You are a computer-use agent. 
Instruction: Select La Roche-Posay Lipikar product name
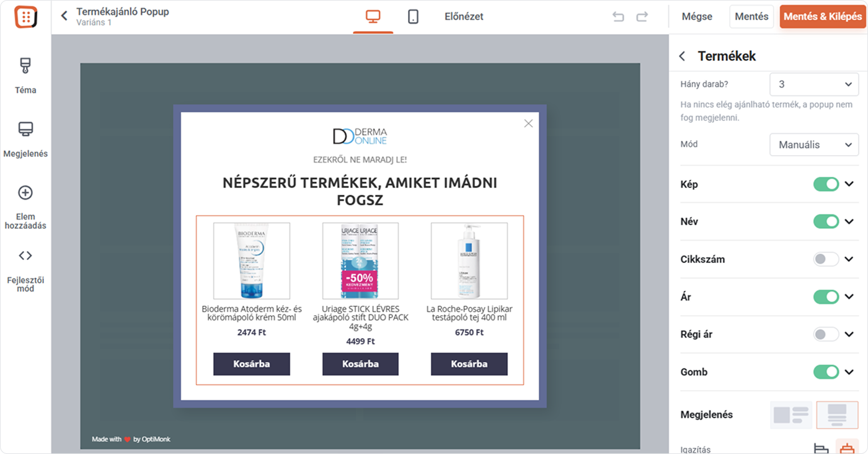click(x=469, y=313)
